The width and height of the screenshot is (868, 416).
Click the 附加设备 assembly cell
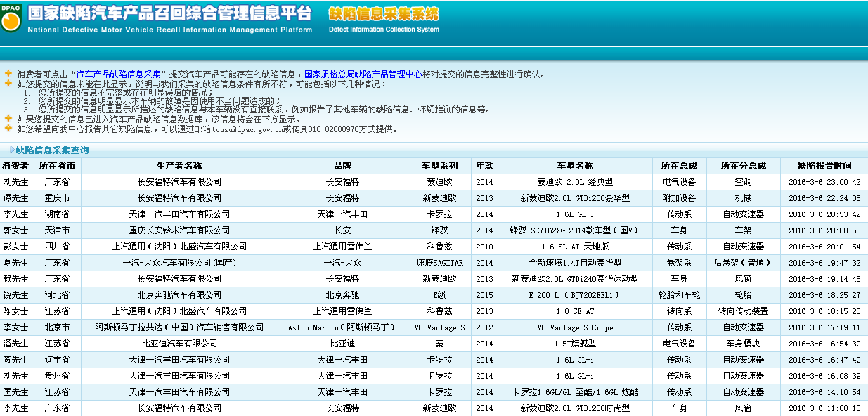point(679,198)
